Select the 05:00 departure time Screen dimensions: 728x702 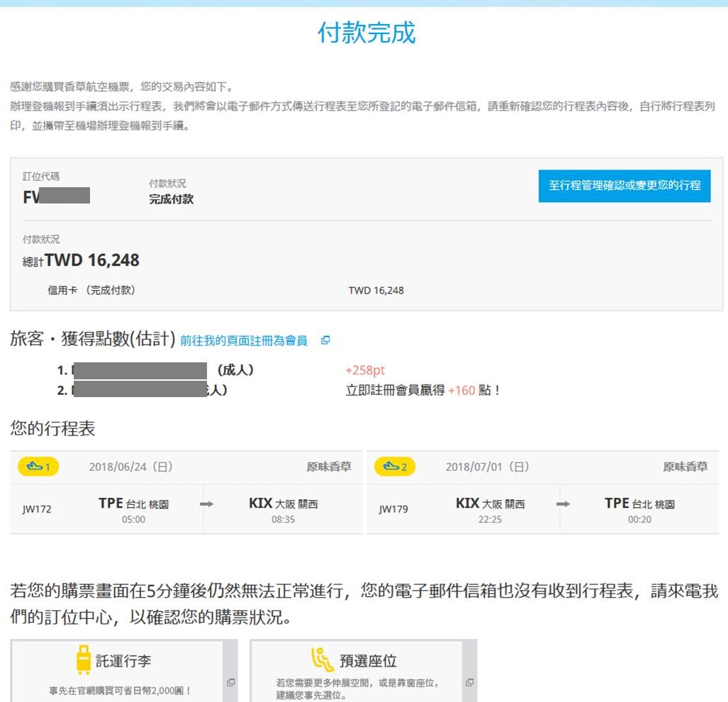click(x=134, y=520)
